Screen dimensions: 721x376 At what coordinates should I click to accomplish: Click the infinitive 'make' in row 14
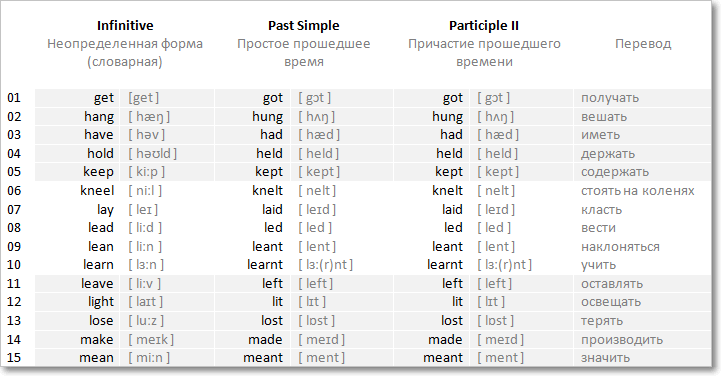pyautogui.click(x=97, y=340)
